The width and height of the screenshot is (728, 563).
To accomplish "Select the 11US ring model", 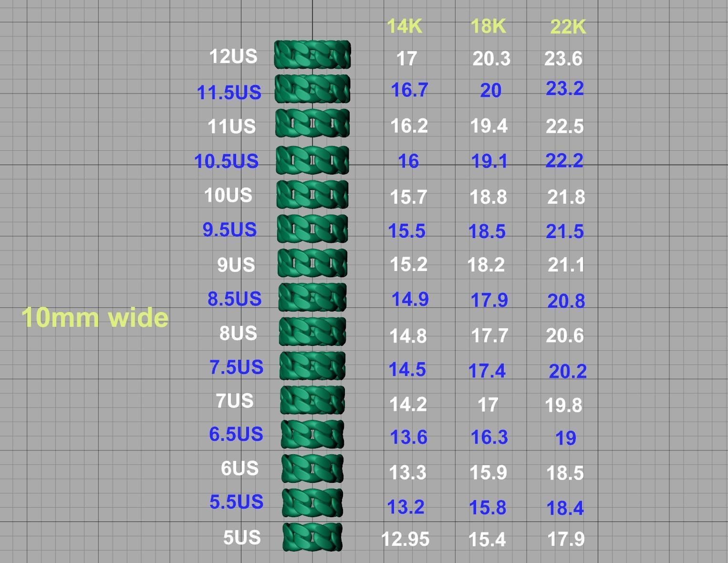I will coord(312,123).
